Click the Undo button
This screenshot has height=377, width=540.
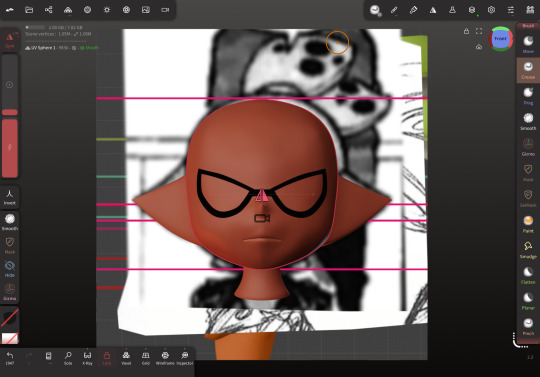10,358
